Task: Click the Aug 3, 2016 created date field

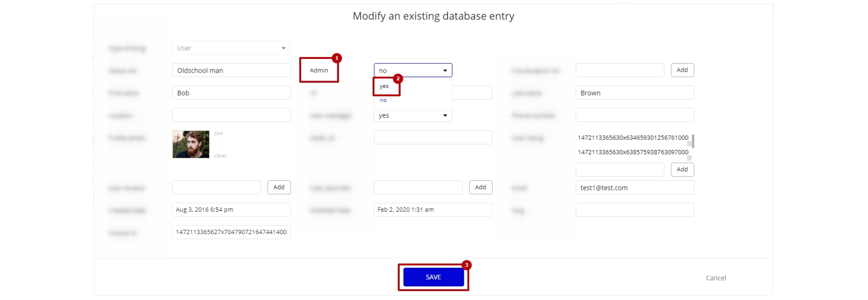Action: [x=231, y=210]
